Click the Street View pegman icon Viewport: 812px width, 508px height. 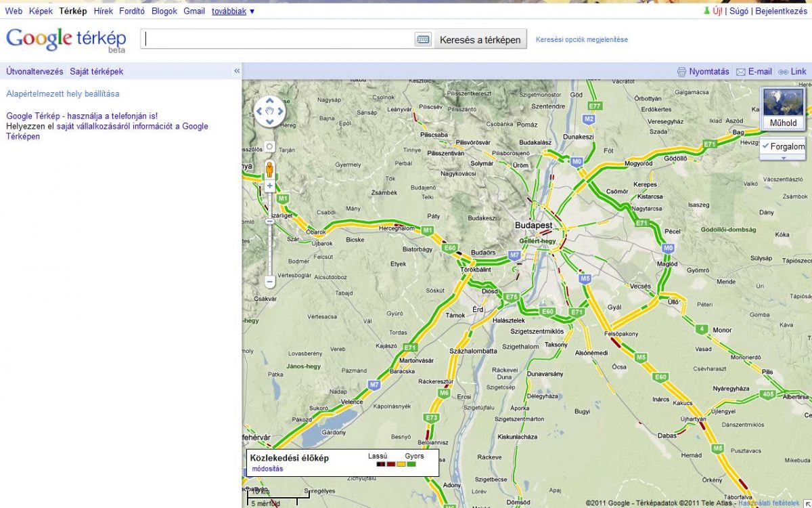[x=269, y=169]
